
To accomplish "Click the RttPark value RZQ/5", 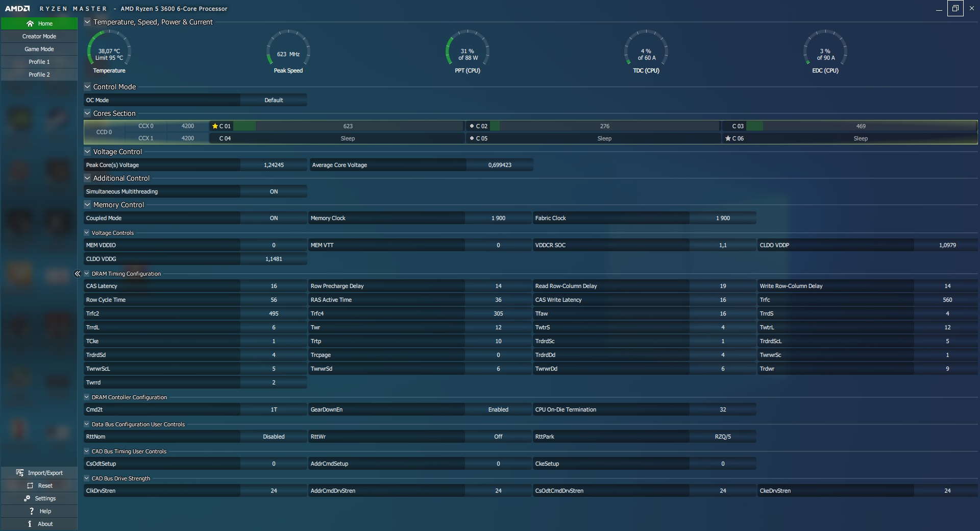I will point(723,437).
